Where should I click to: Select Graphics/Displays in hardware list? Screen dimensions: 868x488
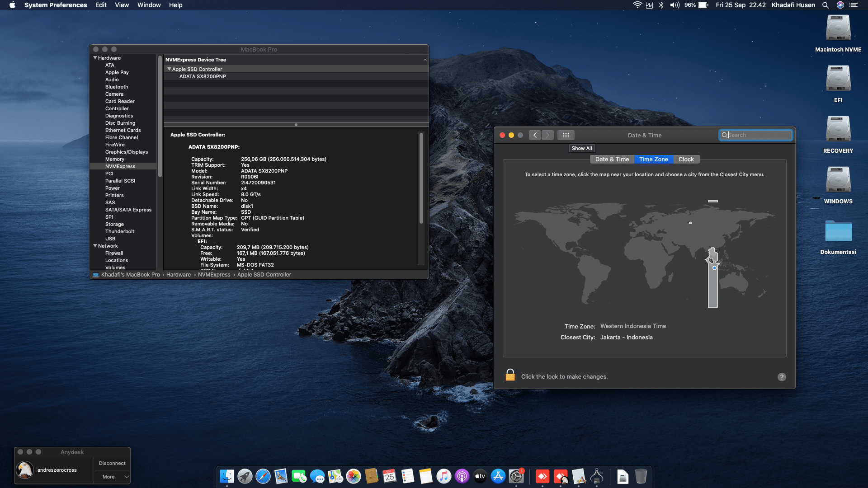127,152
